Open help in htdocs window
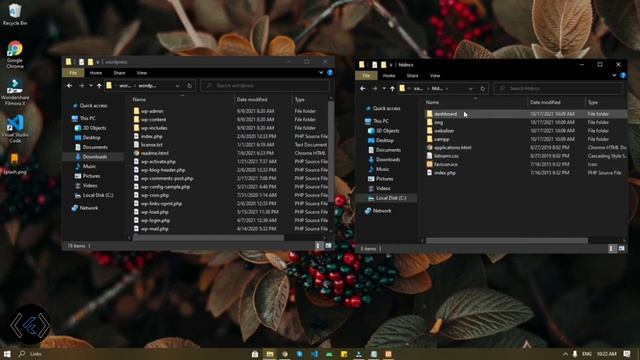The image size is (640, 360). (623, 76)
